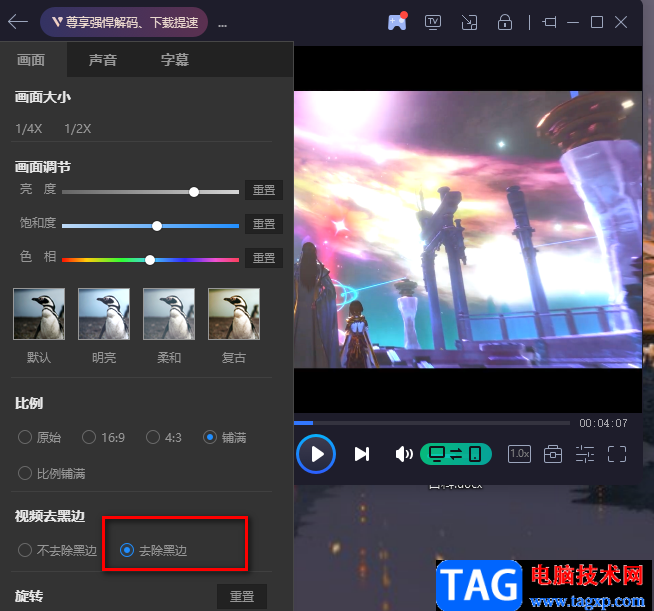Mute the volume speaker icon
Image resolution: width=654 pixels, height=611 pixels.
(404, 454)
